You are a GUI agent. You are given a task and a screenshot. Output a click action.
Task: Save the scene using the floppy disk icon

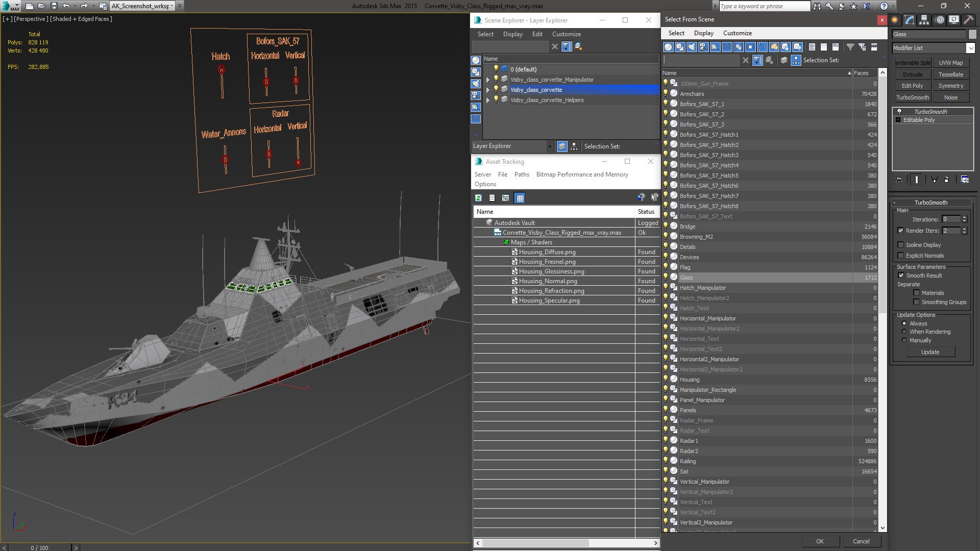54,6
